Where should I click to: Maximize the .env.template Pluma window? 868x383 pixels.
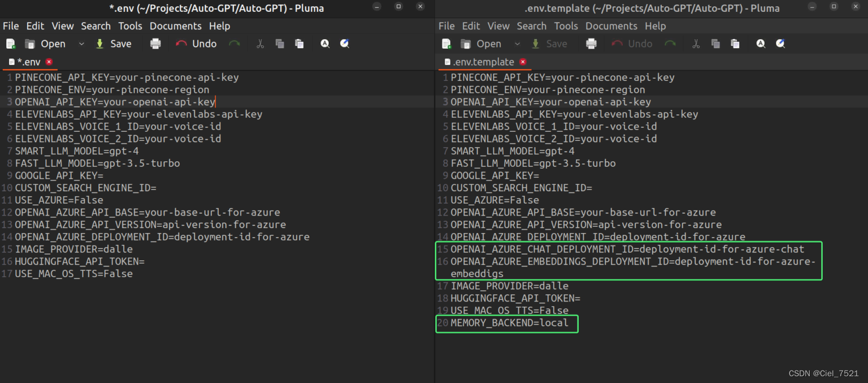pyautogui.click(x=834, y=7)
